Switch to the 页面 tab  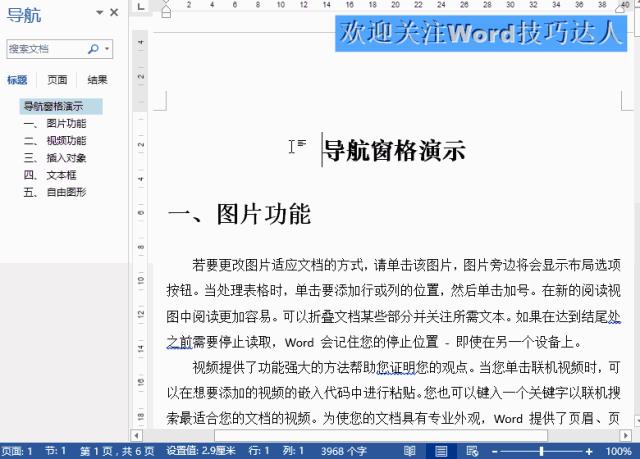click(57, 80)
